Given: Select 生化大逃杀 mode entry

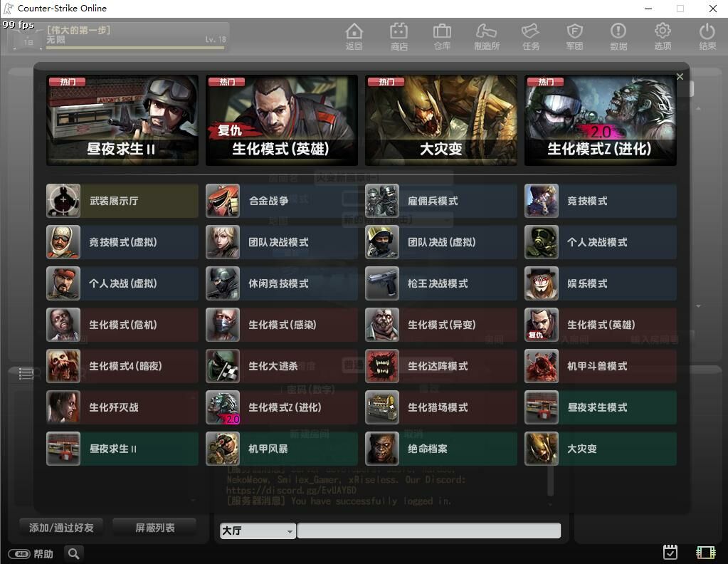Looking at the screenshot, I should tap(282, 366).
